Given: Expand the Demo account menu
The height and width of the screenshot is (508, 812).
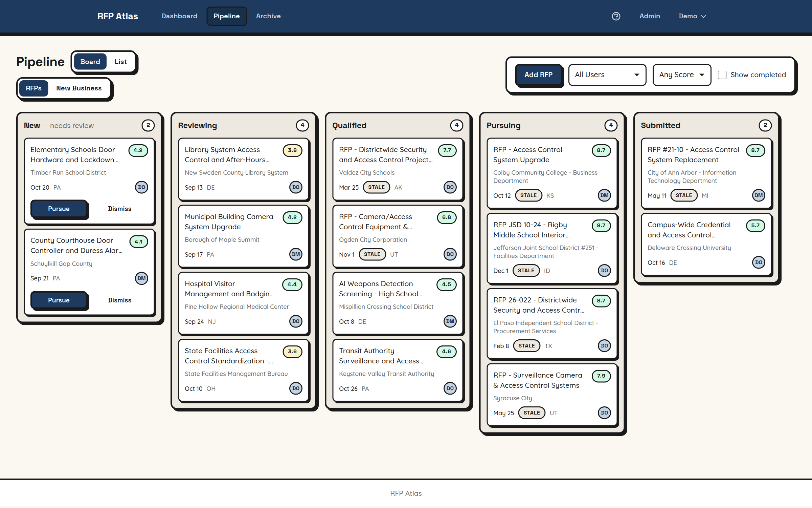Looking at the screenshot, I should click(x=692, y=16).
